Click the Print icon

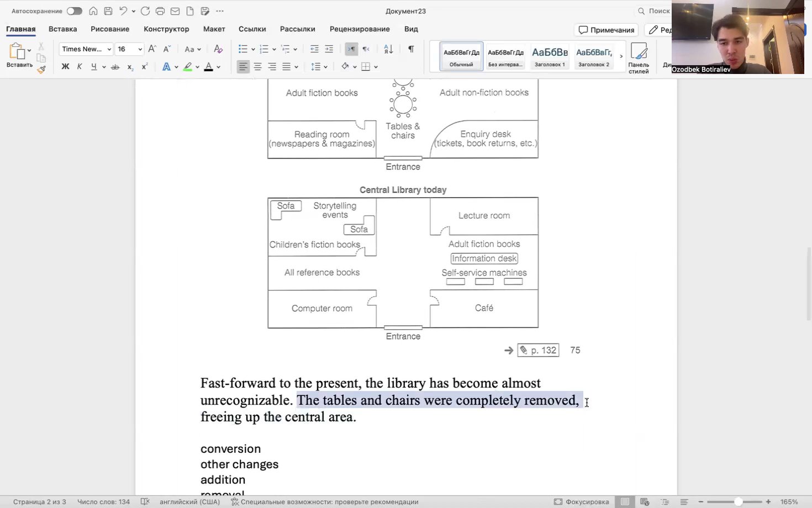click(160, 11)
